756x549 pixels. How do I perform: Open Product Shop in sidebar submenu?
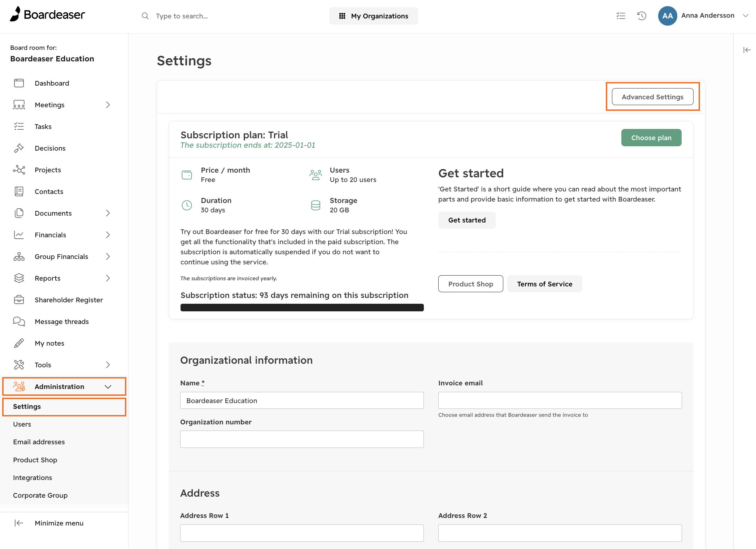[x=64, y=460]
